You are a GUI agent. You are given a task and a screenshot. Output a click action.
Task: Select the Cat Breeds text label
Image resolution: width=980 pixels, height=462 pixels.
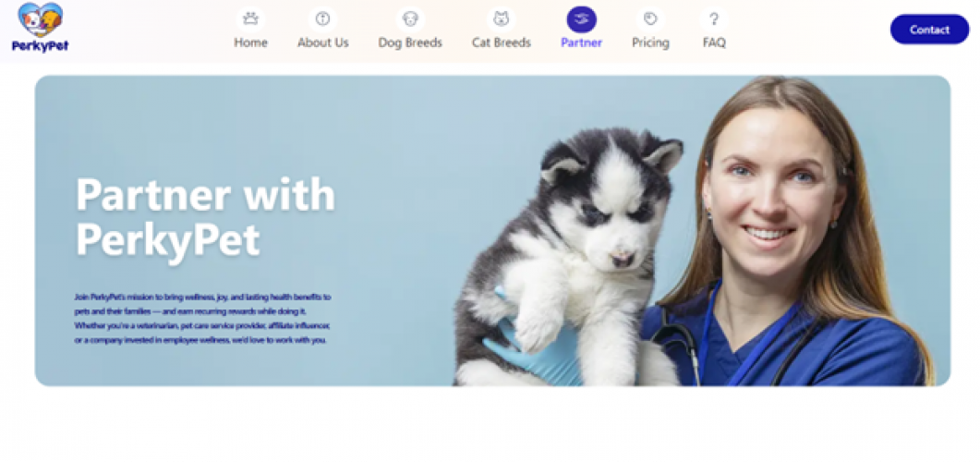pos(502,43)
